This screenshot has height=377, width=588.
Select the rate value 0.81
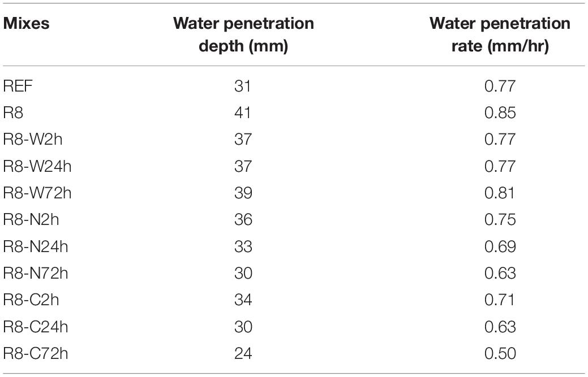(499, 193)
